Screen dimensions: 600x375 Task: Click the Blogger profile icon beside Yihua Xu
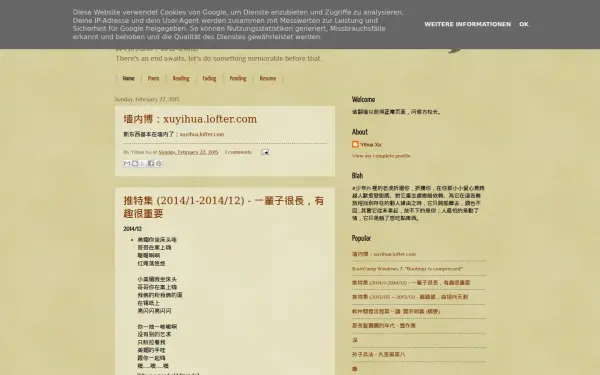[355, 144]
